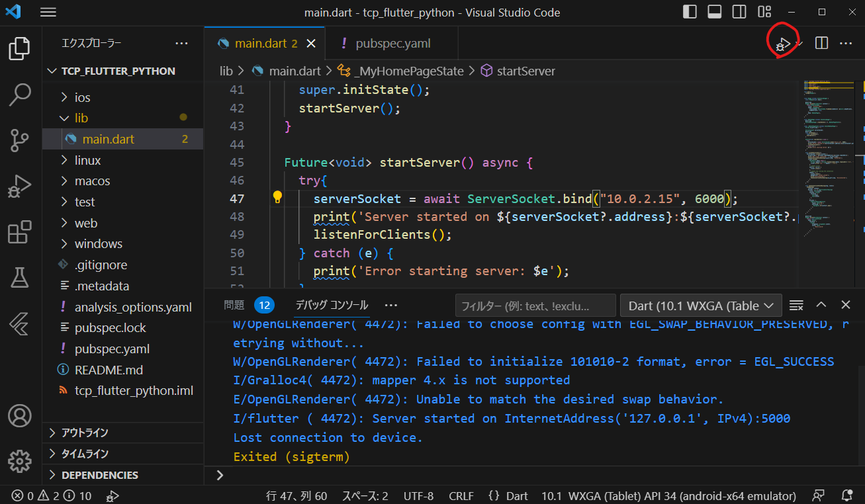
Task: Switch to the 問題 panel tab
Action: [x=234, y=305]
